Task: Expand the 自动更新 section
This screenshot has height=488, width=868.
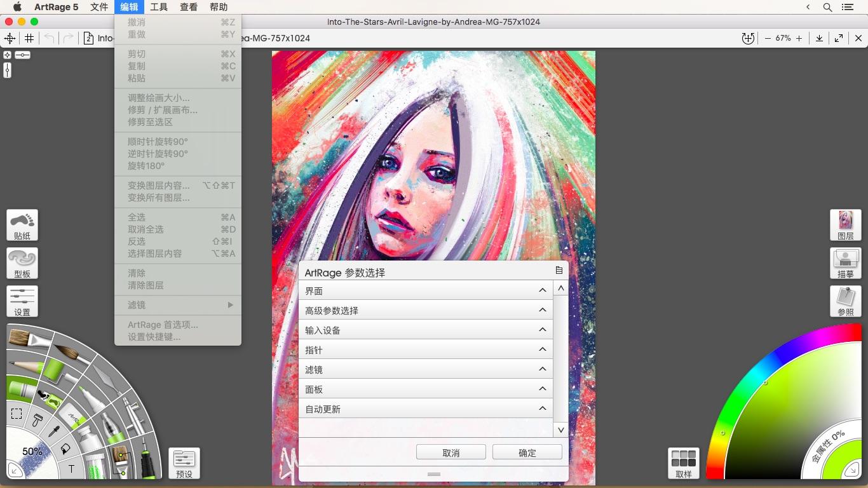Action: pos(425,409)
